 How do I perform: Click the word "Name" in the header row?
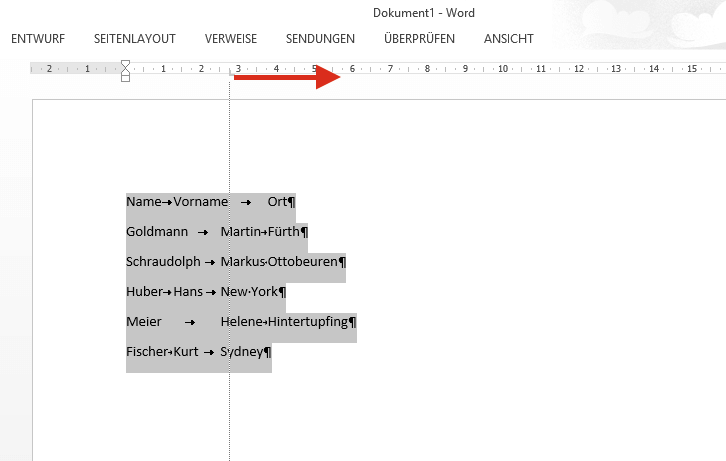(x=144, y=202)
